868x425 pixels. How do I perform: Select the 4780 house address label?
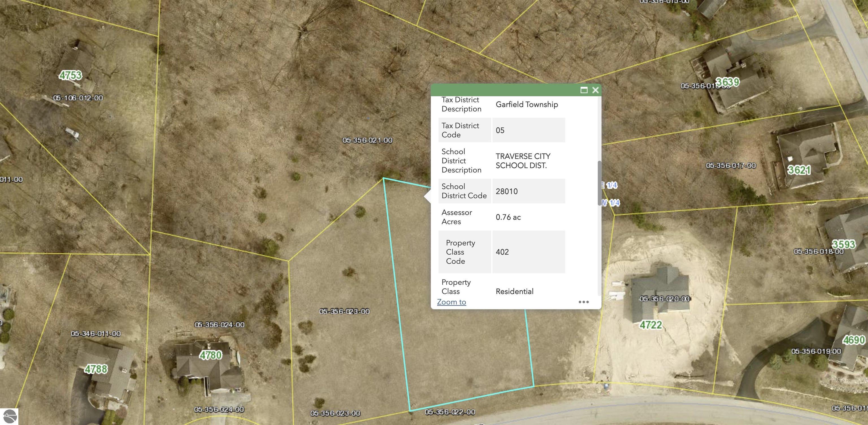[x=211, y=355]
